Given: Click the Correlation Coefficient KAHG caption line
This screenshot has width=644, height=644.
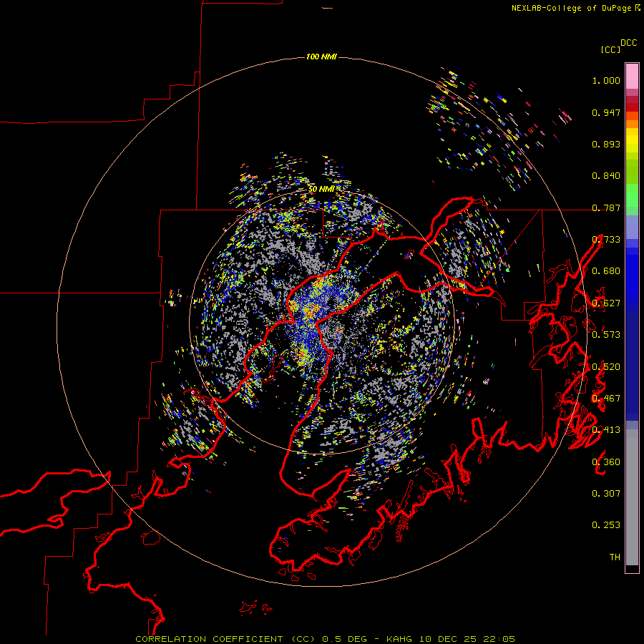Looking at the screenshot, I should coord(325,639).
